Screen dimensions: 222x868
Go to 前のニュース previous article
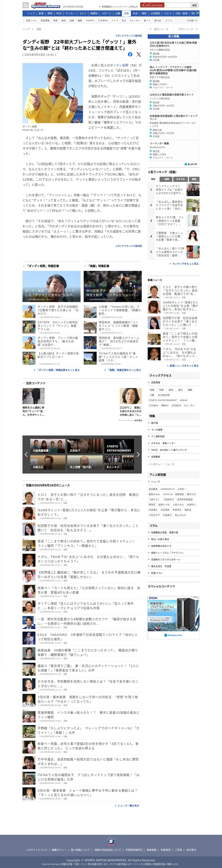[x=159, y=29]
